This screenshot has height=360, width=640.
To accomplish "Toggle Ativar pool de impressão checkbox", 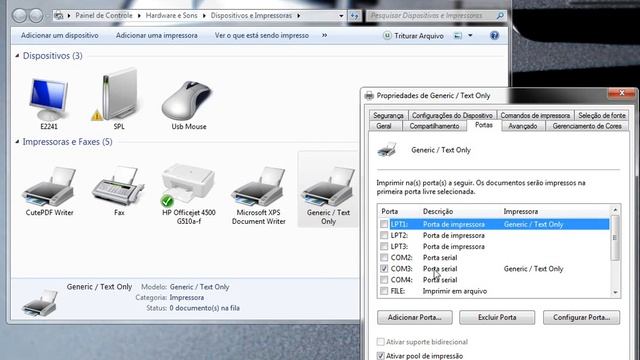I will tap(380, 356).
